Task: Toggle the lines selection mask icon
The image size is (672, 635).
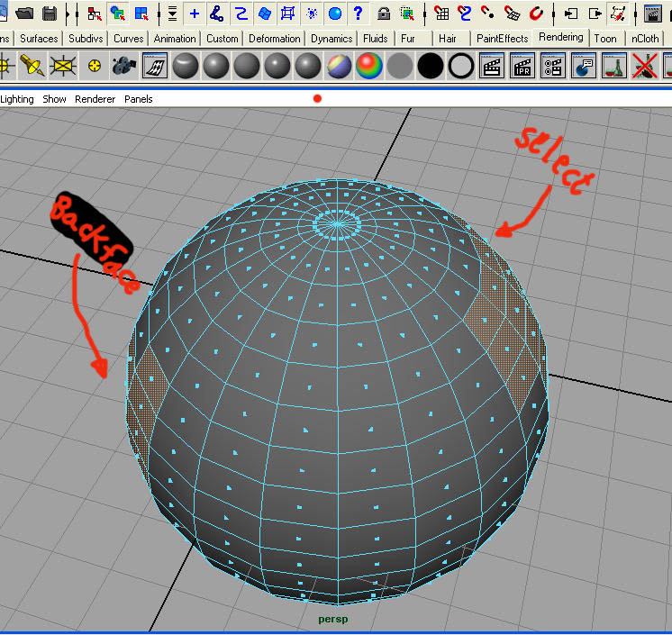Action: [x=241, y=14]
